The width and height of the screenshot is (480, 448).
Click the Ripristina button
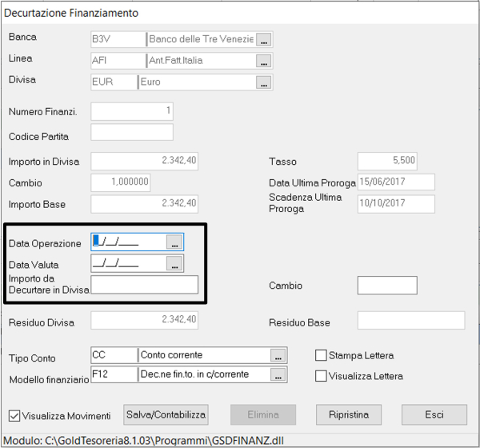(x=349, y=414)
